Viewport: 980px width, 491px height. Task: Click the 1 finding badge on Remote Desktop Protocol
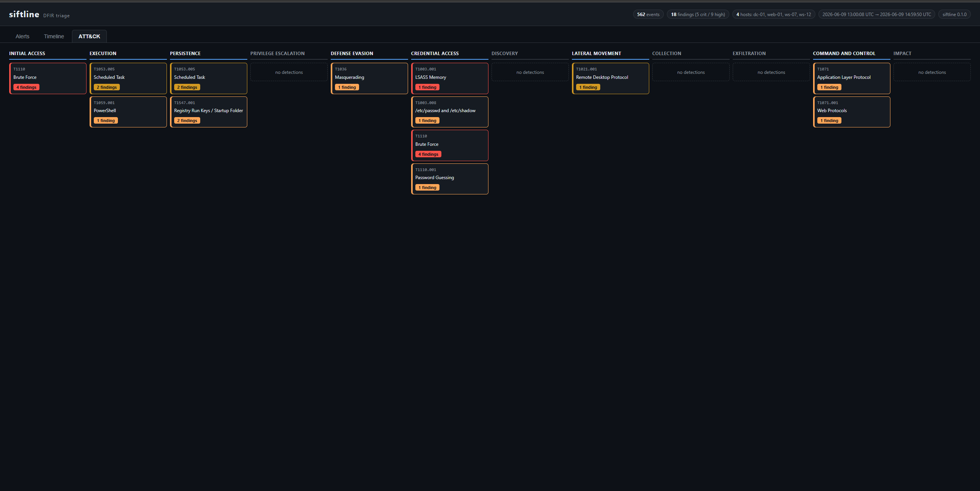pos(588,87)
